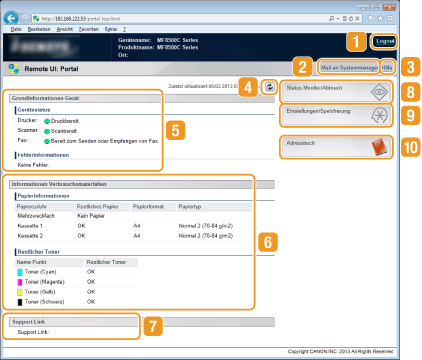This screenshot has width=422, height=360.
Task: Select the Mehrzweckfach row label
Action: 36,216
